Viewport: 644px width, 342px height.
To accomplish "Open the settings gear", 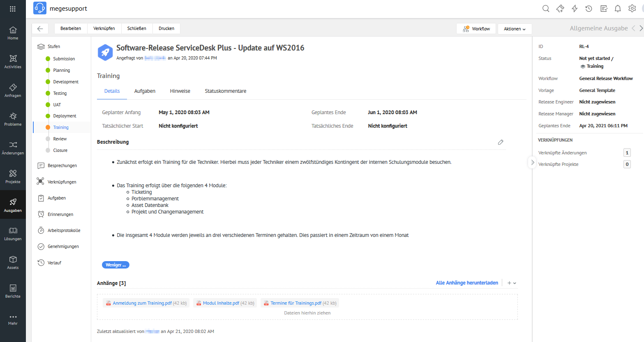I will pyautogui.click(x=632, y=9).
